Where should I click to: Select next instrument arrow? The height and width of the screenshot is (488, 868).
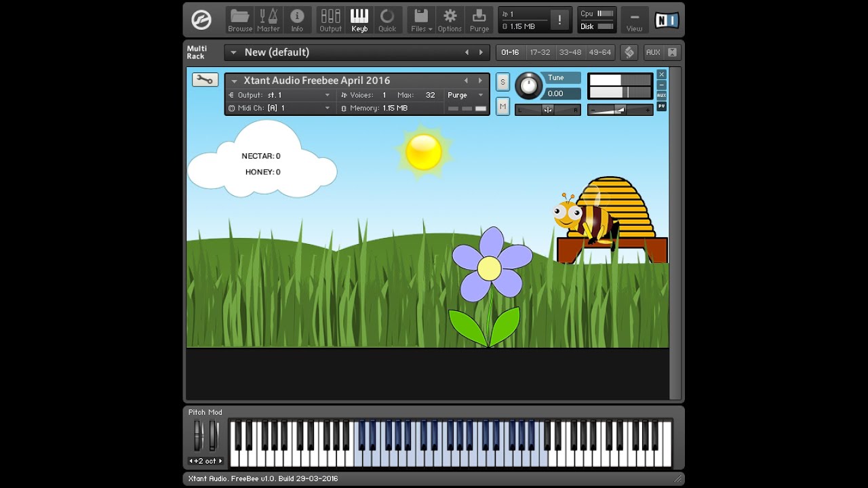coord(480,81)
